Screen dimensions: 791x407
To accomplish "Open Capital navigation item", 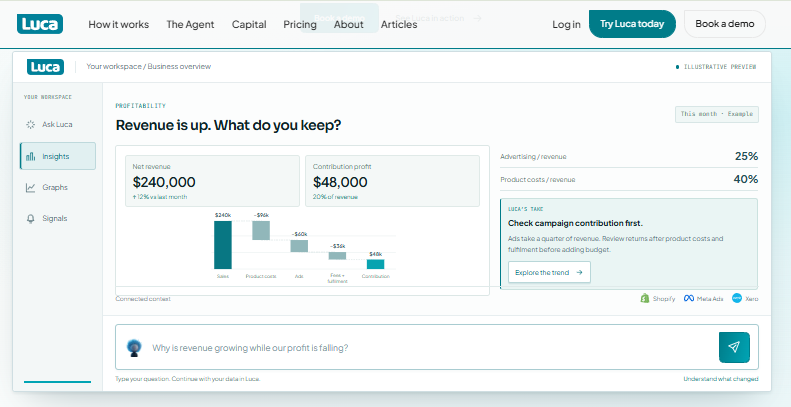I will pyautogui.click(x=249, y=24).
